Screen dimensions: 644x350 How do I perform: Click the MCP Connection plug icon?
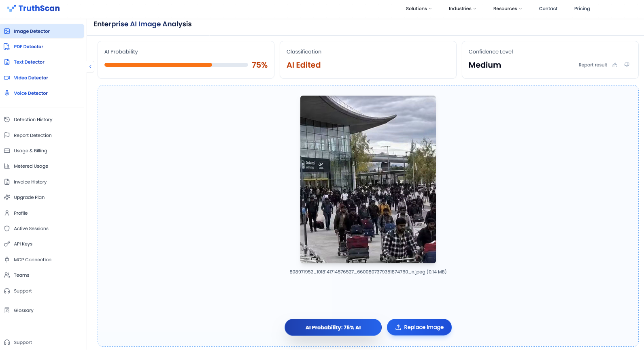pos(7,260)
